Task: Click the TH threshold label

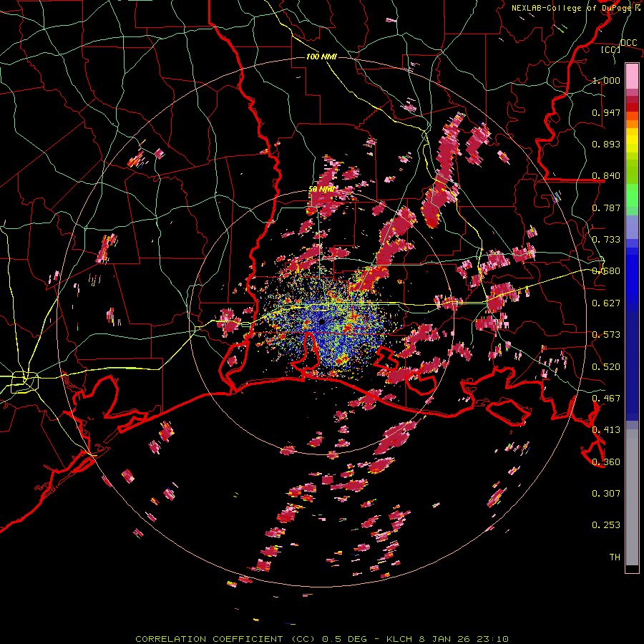Action: pyautogui.click(x=615, y=557)
